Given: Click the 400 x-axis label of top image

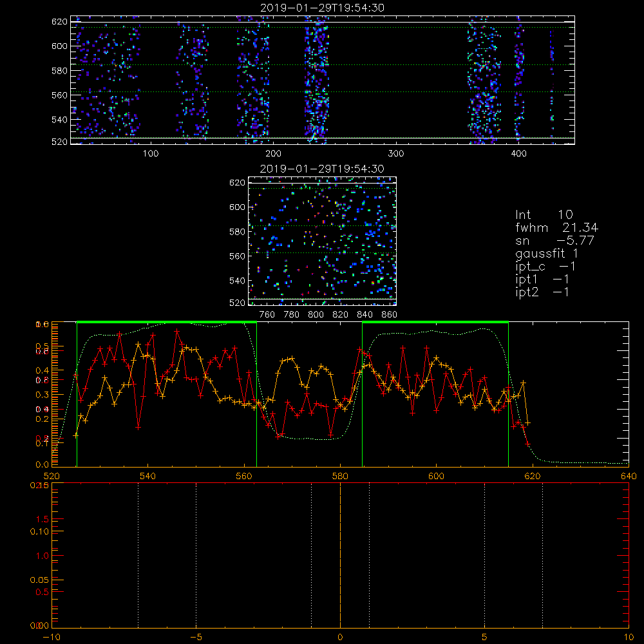Looking at the screenshot, I should pos(518,154).
